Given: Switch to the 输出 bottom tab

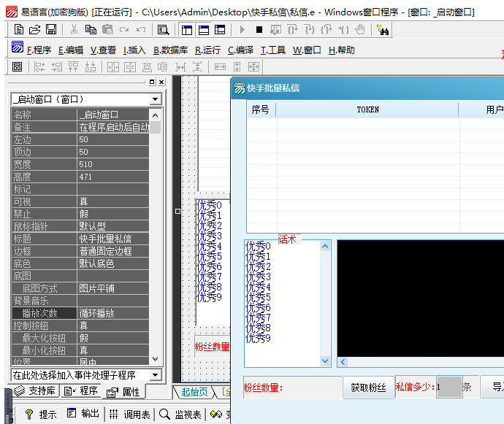Looking at the screenshot, I should [83, 414].
